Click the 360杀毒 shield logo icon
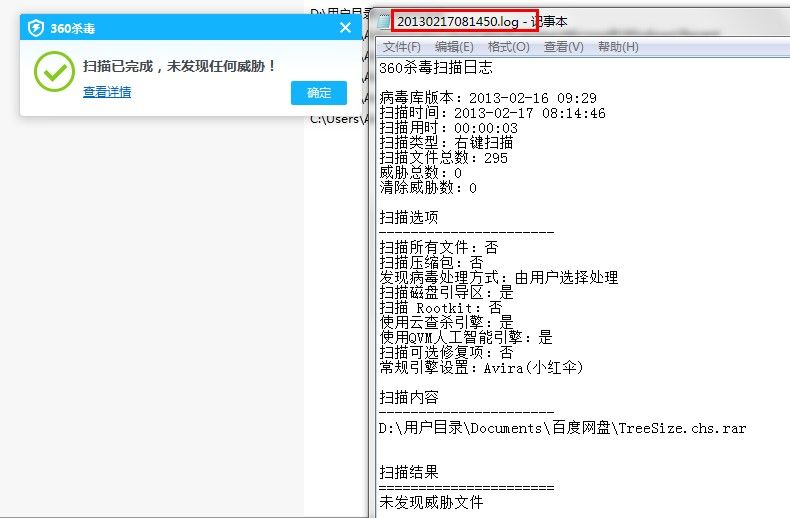Viewport: 790px width, 518px height. point(35,28)
